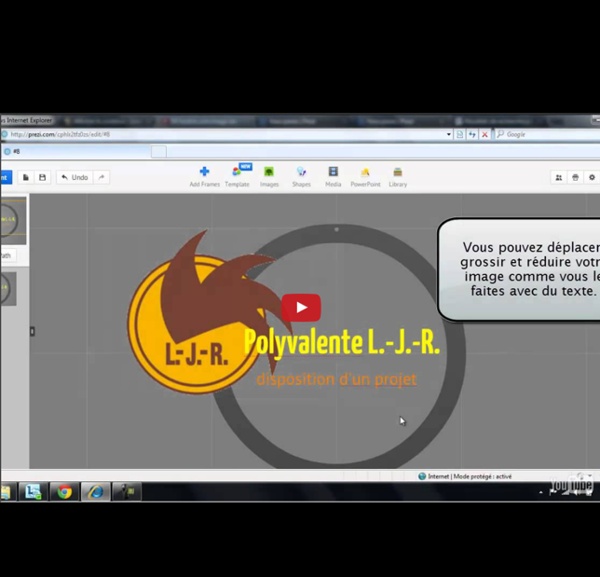This screenshot has width=600, height=577.
Task: Select the 'Polyvalente L.-J.-R.' title text
Action: (342, 342)
